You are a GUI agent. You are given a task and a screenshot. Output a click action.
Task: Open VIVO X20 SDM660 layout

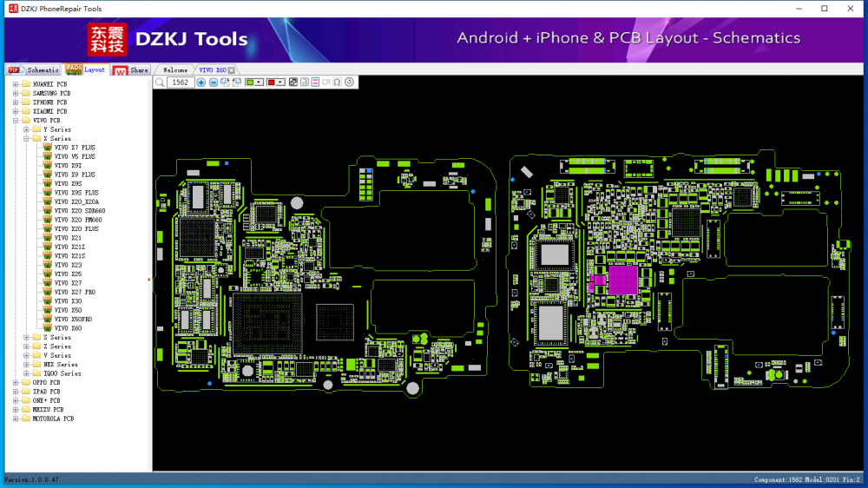(x=80, y=211)
